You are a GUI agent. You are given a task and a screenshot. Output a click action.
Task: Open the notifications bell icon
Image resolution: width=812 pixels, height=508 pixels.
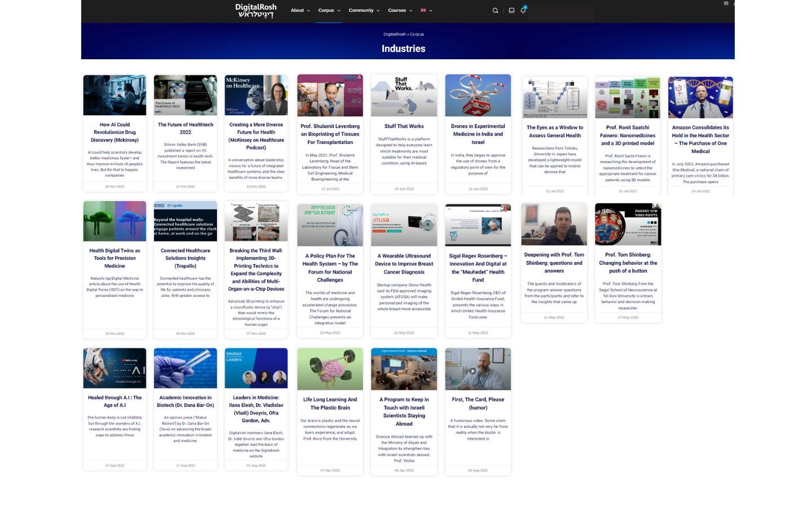pyautogui.click(x=523, y=10)
